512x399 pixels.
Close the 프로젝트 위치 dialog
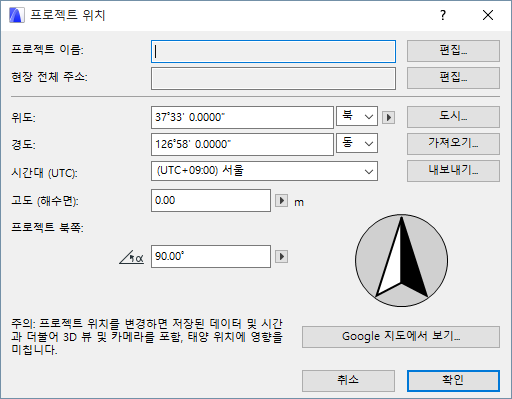[488, 15]
